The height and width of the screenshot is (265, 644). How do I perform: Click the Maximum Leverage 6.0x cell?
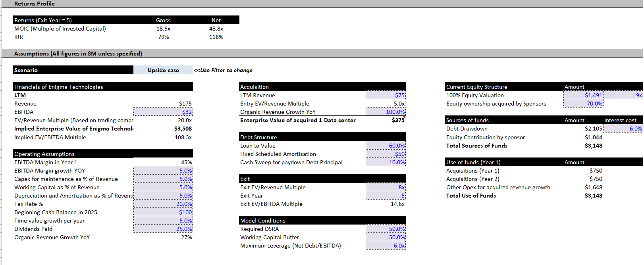click(x=386, y=246)
